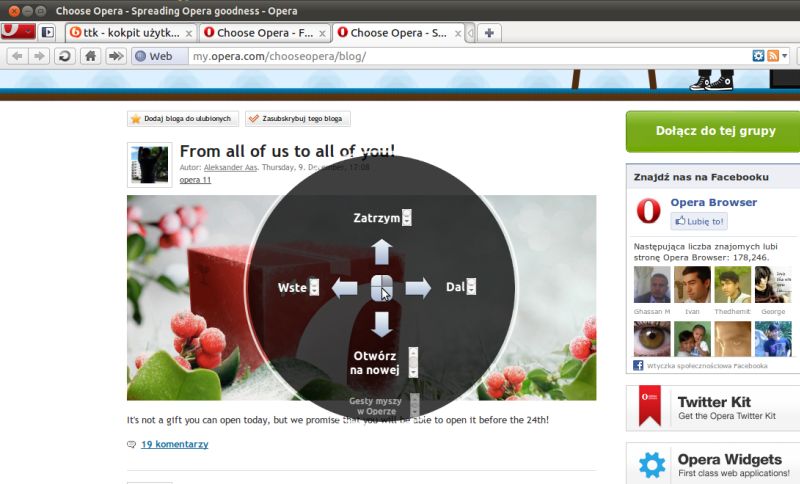Open the RSS feed icon in address bar
This screenshot has width=800, height=484.
coord(773,56)
